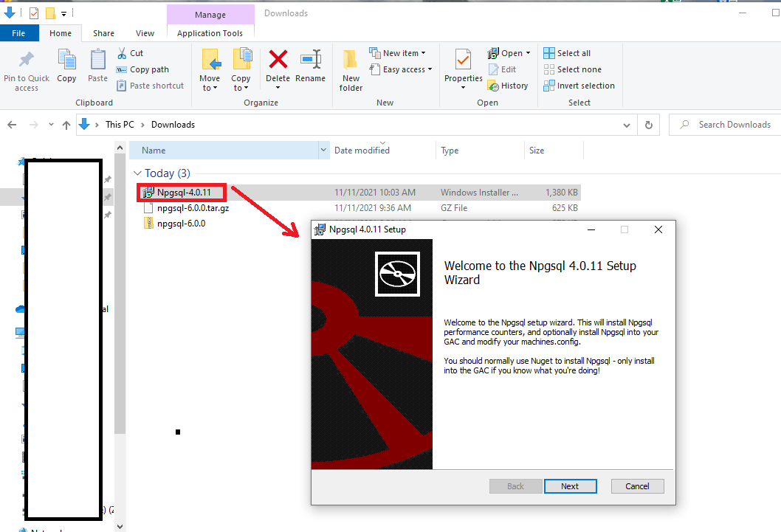Open the Application Tools tab
The image size is (781, 532).
[210, 33]
